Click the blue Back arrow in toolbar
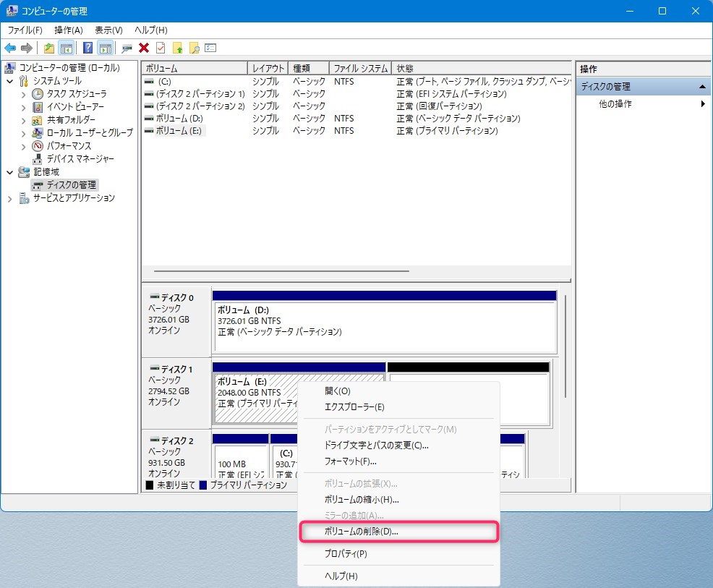Viewport: 713px width, 588px height. [x=10, y=48]
